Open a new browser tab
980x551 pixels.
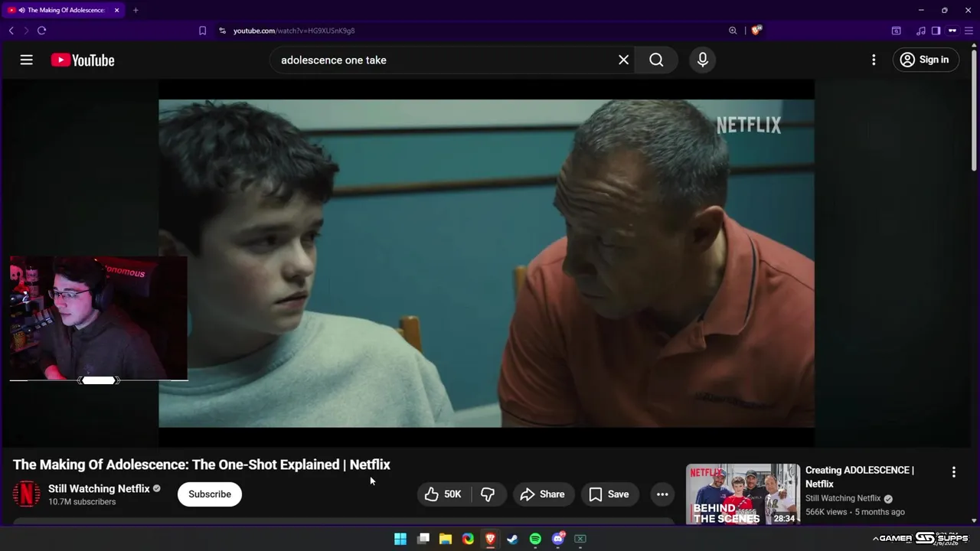[x=136, y=10]
